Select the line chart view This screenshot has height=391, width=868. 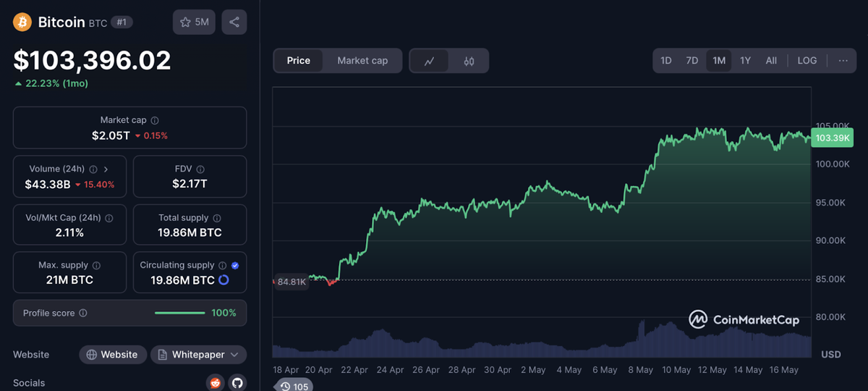click(430, 62)
